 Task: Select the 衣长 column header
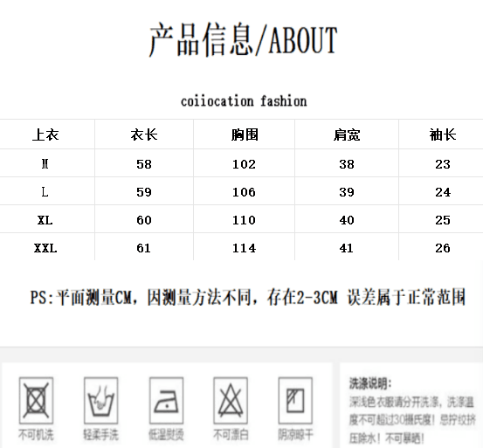coord(144,134)
